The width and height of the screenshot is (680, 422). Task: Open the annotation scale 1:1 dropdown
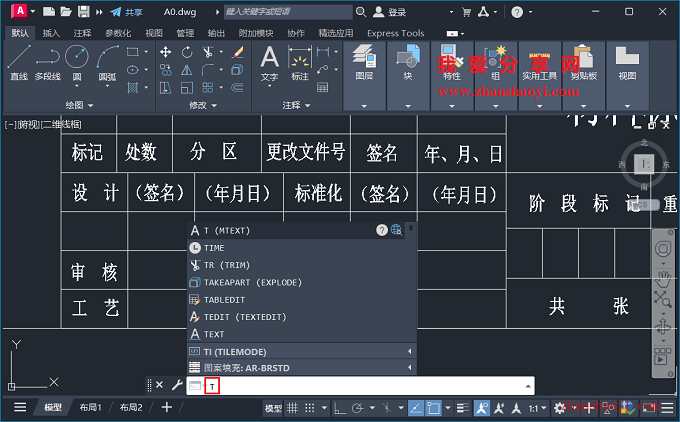point(537,408)
